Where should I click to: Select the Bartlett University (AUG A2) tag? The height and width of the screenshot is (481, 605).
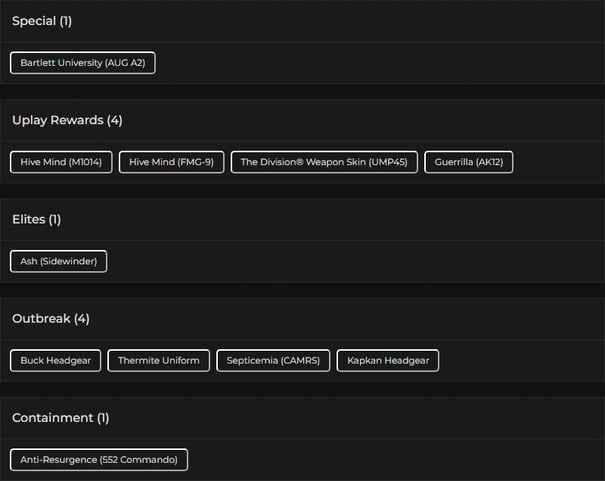(83, 63)
